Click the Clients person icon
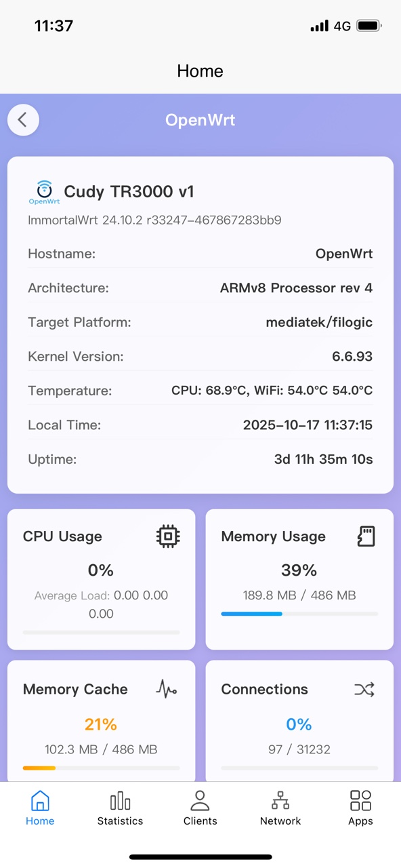Viewport: 401px width, 868px height. 200,802
